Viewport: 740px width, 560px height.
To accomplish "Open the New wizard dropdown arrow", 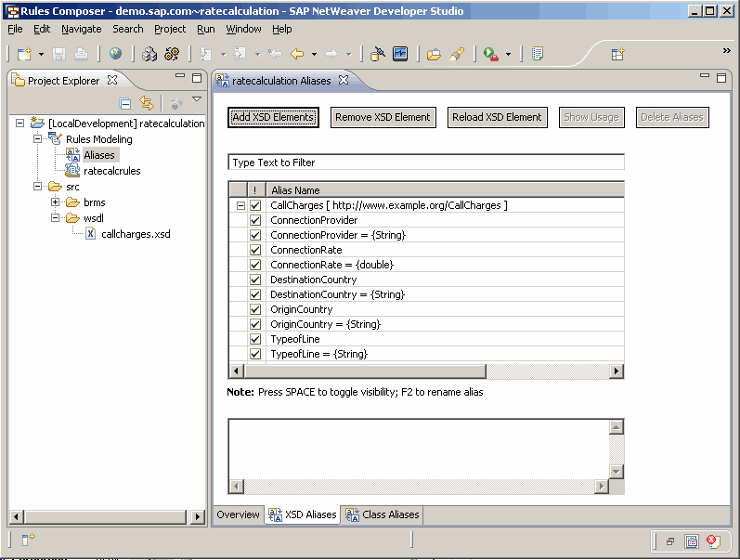I will (41, 54).
